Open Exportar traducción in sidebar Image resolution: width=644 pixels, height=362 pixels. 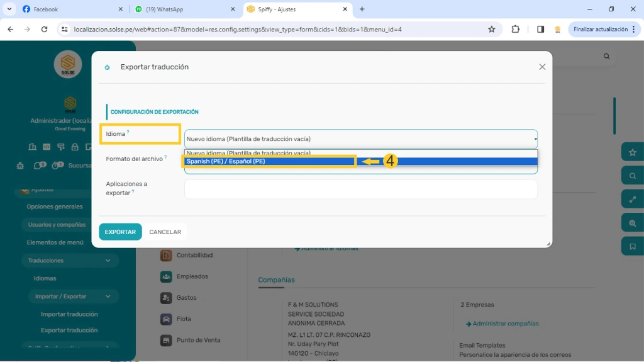[69, 331]
